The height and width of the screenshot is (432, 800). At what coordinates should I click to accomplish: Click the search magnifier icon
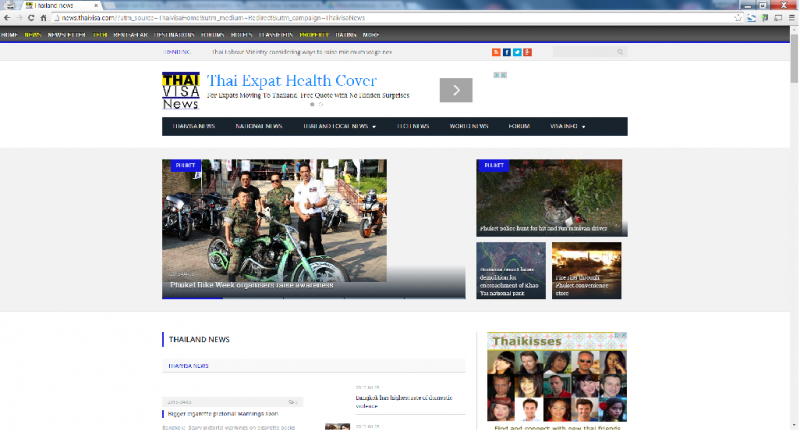point(620,52)
